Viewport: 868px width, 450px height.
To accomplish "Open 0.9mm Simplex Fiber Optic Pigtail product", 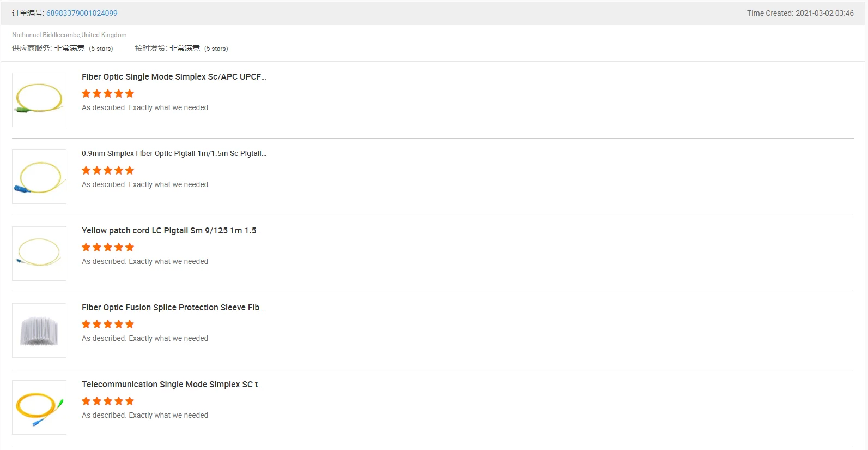I will point(173,154).
